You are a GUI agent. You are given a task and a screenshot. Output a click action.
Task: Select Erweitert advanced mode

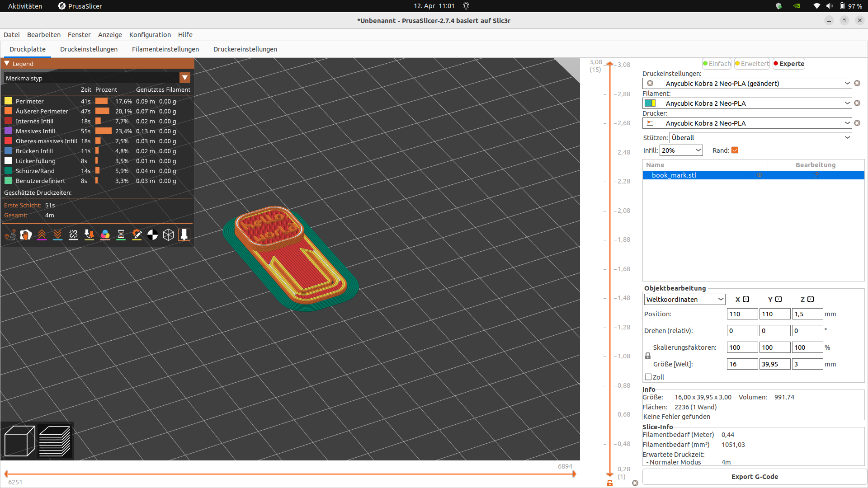752,64
